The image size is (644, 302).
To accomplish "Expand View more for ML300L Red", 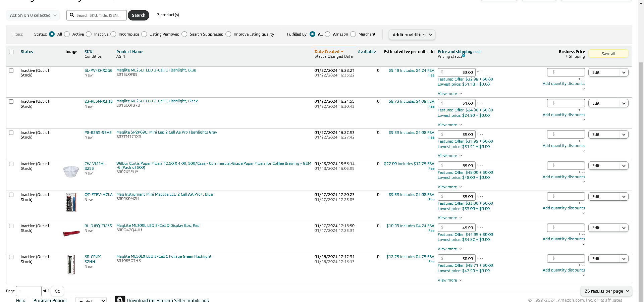I will point(449,249).
